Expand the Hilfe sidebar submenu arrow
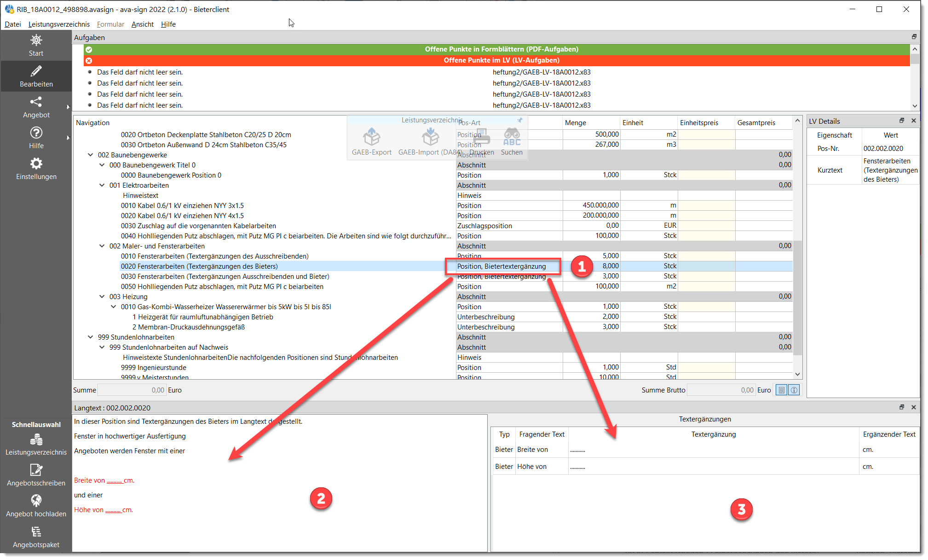 [68, 138]
